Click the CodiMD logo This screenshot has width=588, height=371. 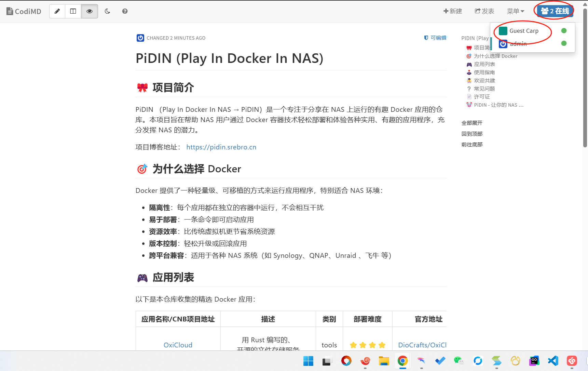24,11
